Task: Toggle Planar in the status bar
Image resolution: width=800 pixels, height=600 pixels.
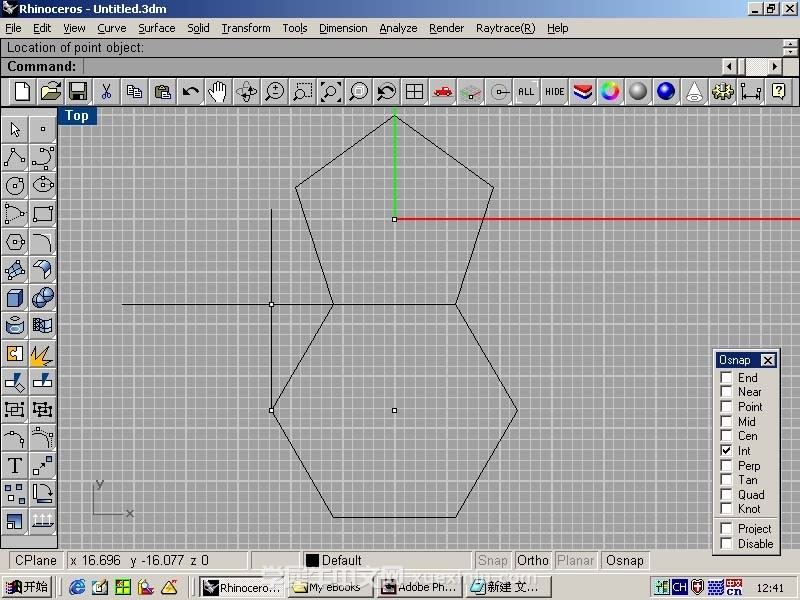Action: (576, 560)
